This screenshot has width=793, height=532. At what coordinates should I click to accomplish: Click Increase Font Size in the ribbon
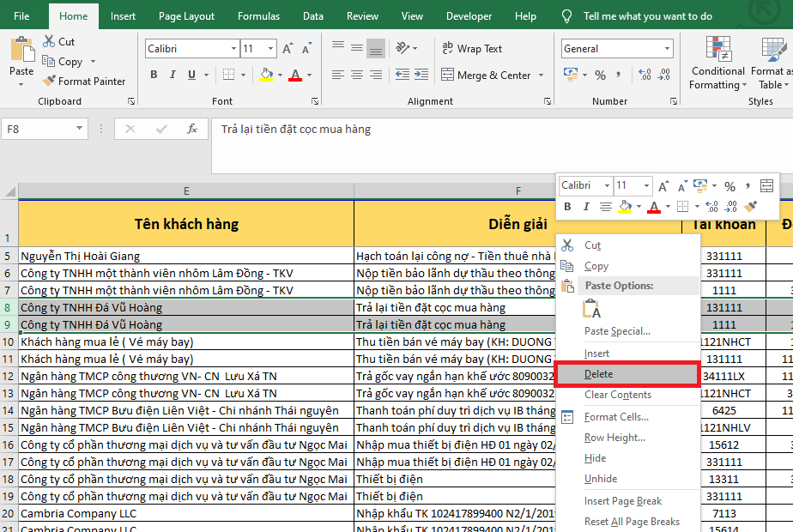coord(288,49)
